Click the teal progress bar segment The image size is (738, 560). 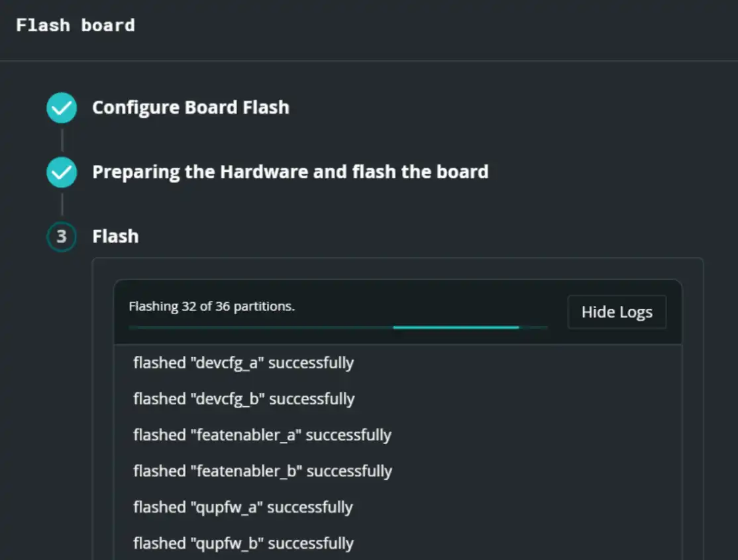456,327
